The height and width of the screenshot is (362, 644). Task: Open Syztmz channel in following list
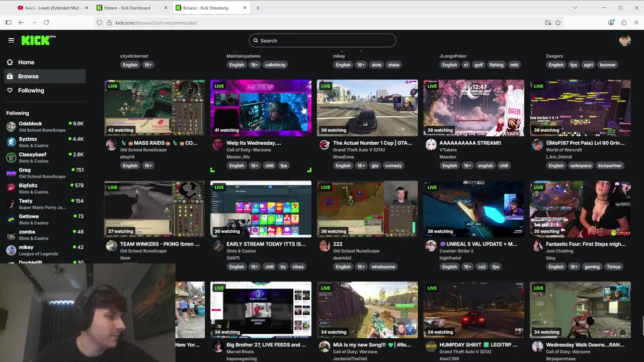(45, 142)
